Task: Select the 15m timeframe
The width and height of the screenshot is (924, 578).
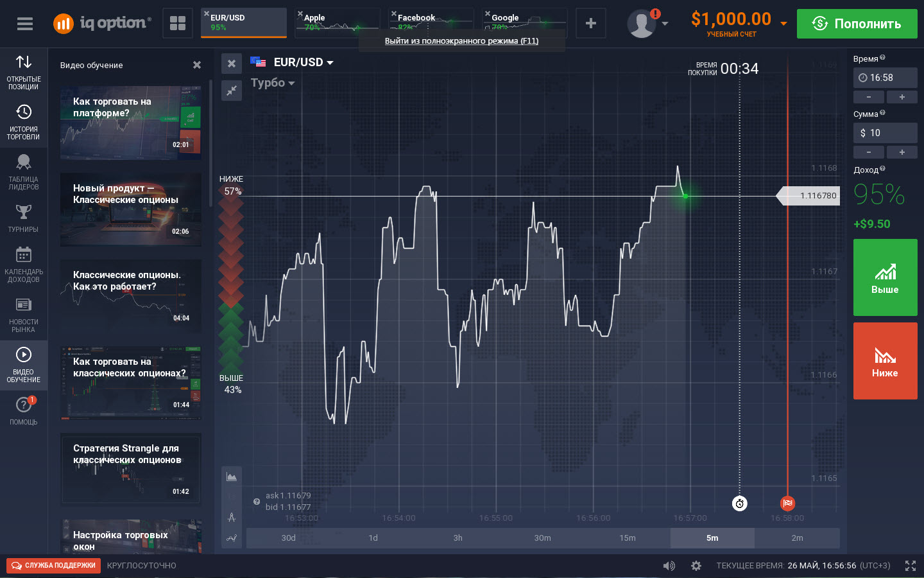Action: click(628, 538)
